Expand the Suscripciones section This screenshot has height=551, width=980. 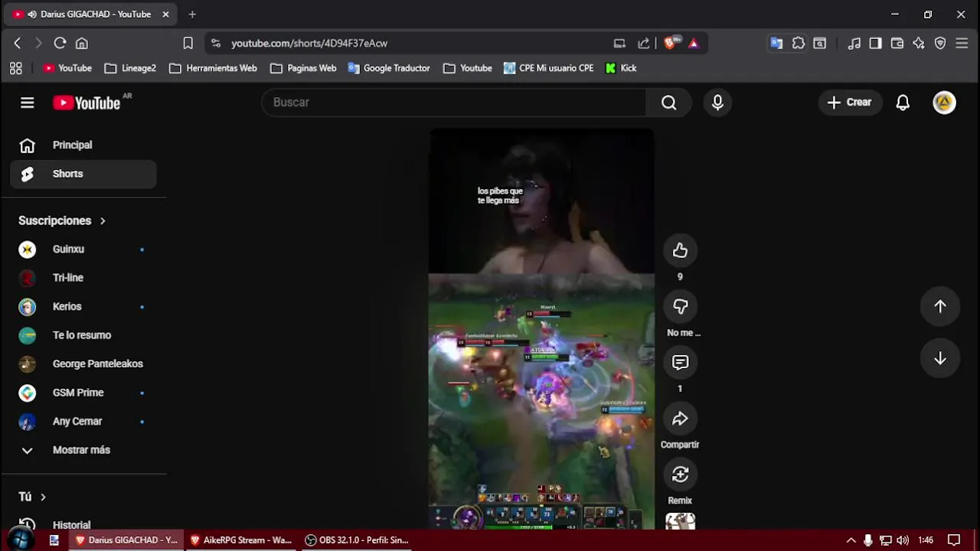[62, 220]
